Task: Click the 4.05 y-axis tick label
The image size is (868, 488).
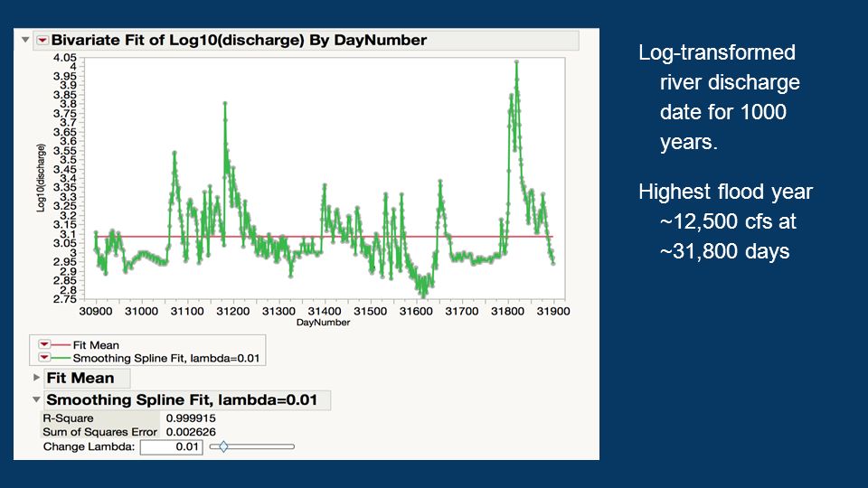Action: pos(65,58)
